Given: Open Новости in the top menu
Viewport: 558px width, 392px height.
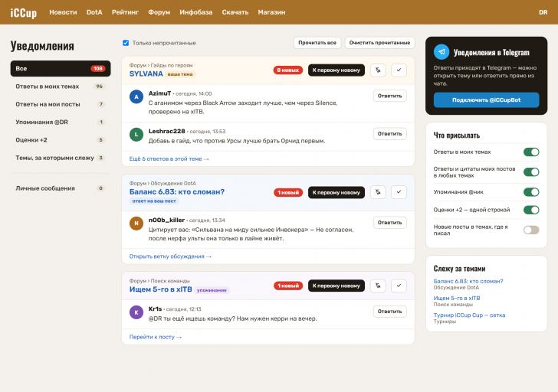Looking at the screenshot, I should [63, 12].
